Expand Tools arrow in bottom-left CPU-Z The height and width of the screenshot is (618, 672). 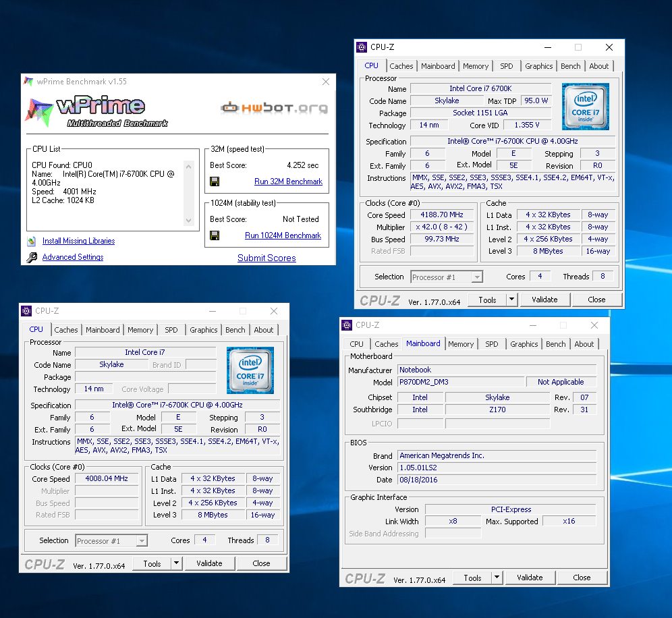(x=177, y=563)
